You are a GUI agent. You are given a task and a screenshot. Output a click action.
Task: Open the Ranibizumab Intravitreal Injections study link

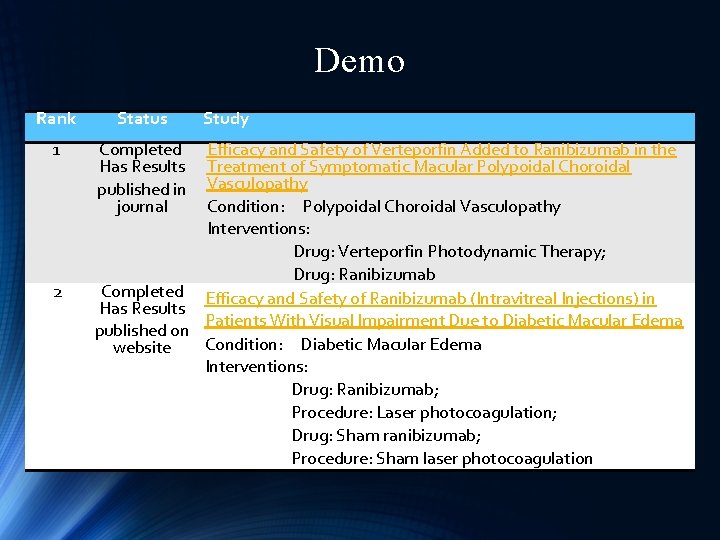(444, 309)
